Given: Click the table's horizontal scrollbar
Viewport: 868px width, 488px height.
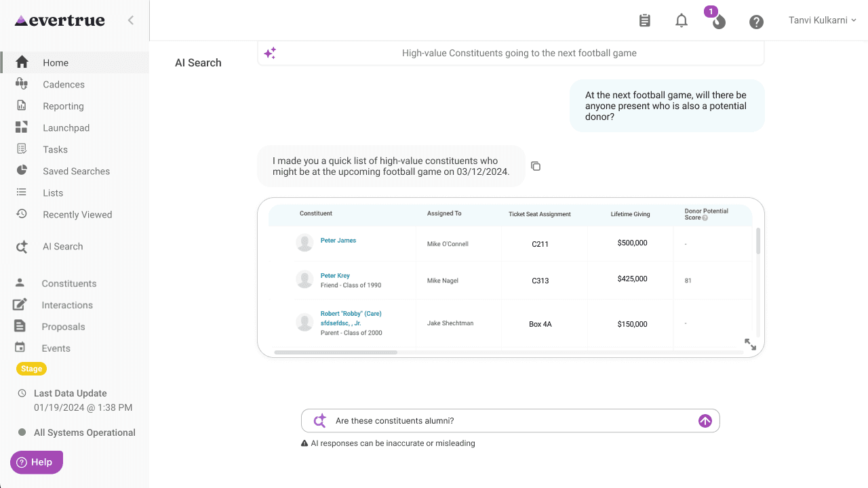Looking at the screenshot, I should [x=336, y=352].
